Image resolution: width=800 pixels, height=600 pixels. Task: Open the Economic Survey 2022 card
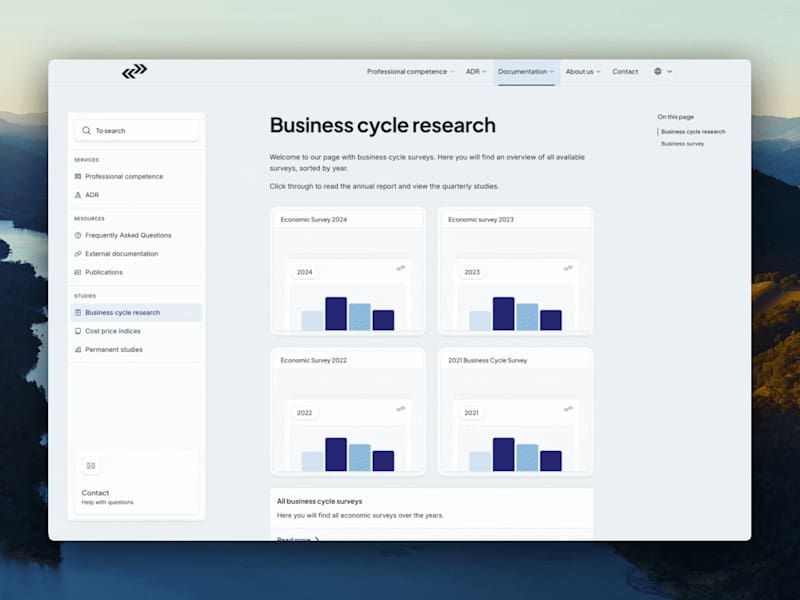[x=347, y=412]
